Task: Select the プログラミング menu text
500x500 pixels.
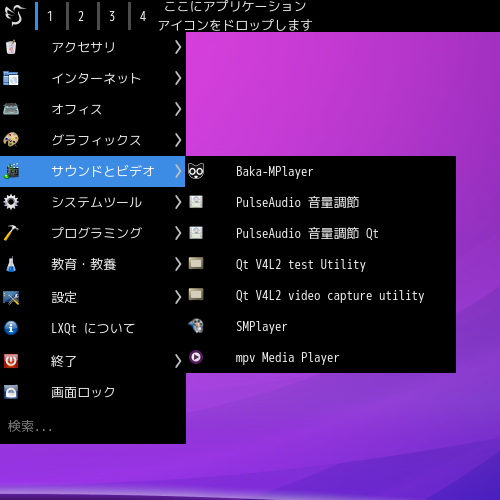Action: (97, 233)
